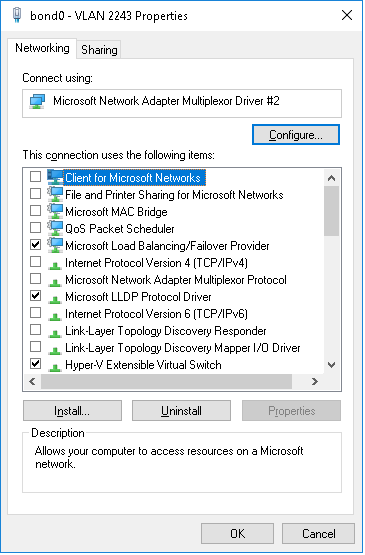
Task: Click the Hyper-V Extensible Virtual Switch icon
Action: (x=55, y=367)
